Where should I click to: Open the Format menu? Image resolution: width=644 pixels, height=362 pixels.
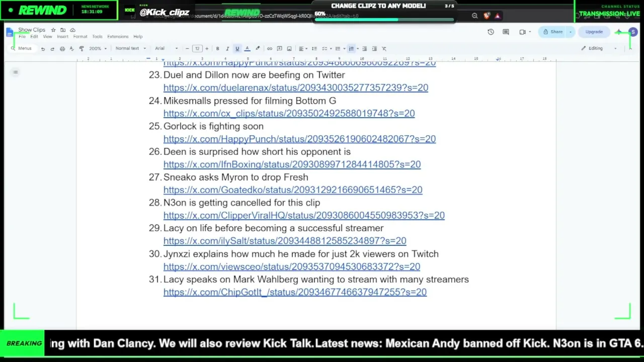click(80, 37)
